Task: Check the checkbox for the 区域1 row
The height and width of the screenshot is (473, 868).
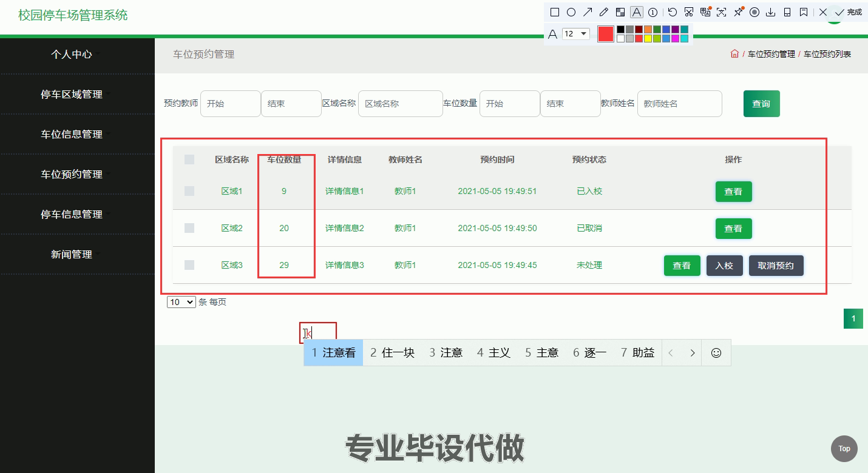Action: (x=189, y=191)
